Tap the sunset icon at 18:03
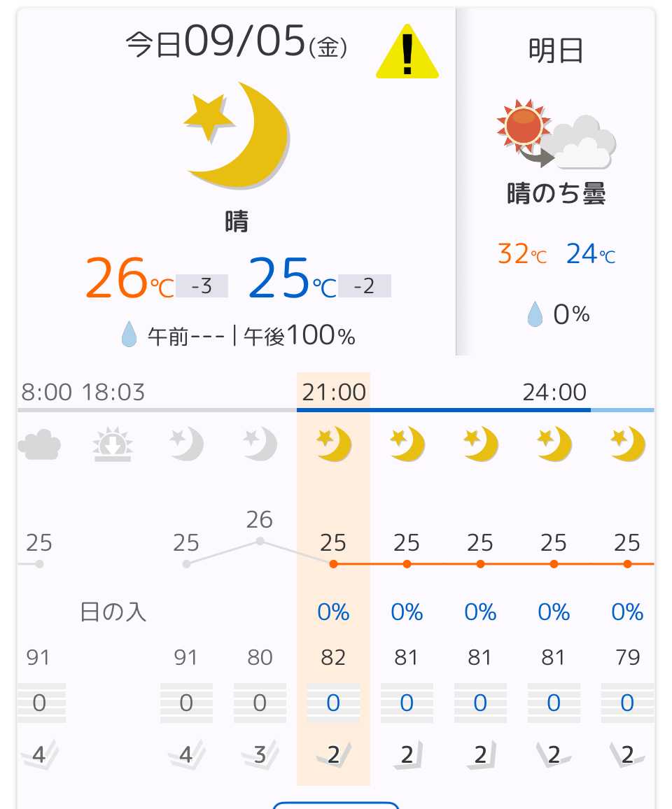This screenshot has width=672, height=809. coord(113,445)
